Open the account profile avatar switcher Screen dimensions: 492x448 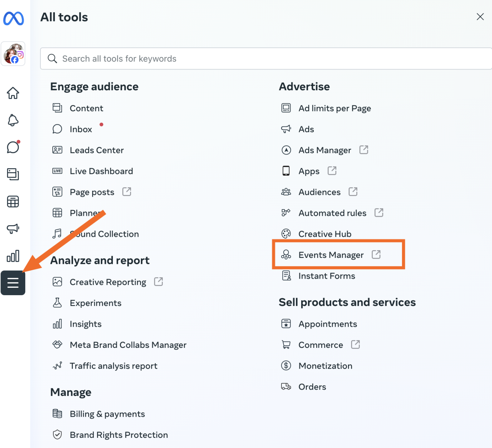(x=13, y=54)
